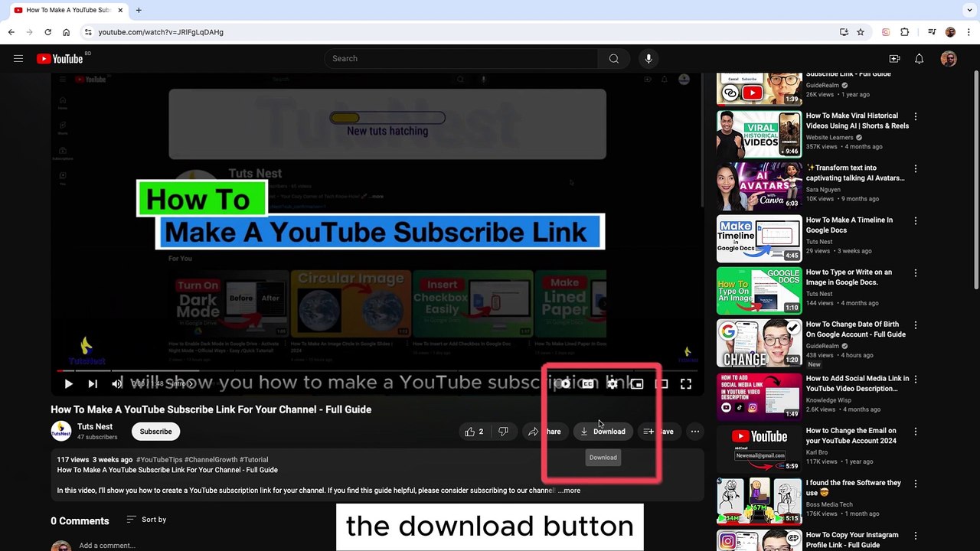
Task: Switch to miniplayer
Action: pos(637,384)
